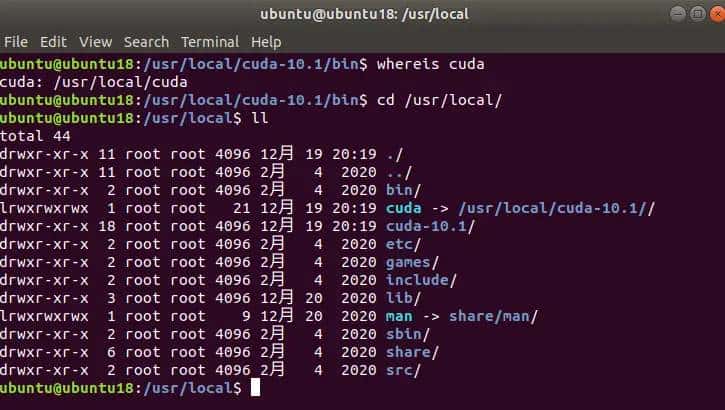725x410 pixels.
Task: Click the 'whereis cuda' command text
Action: click(430, 64)
